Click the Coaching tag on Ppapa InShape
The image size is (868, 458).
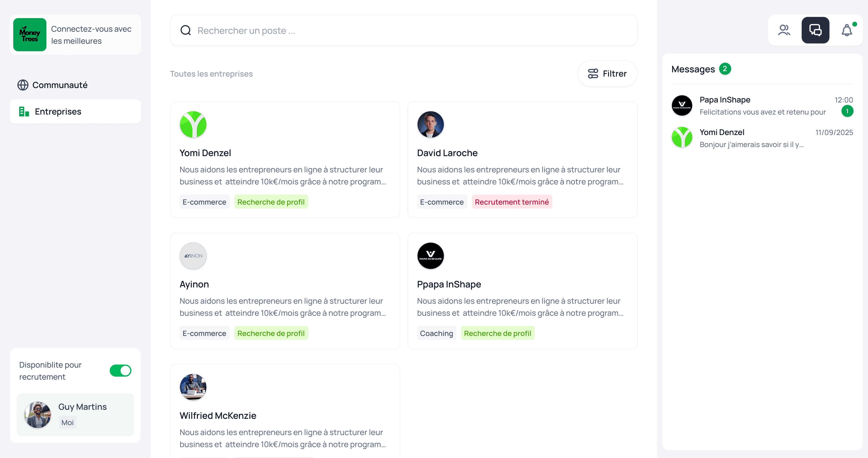point(436,334)
